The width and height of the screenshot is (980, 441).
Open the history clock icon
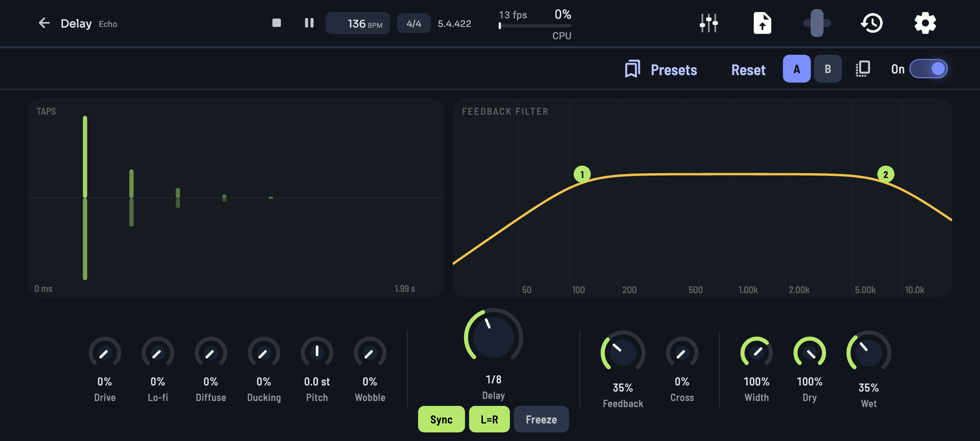(872, 23)
